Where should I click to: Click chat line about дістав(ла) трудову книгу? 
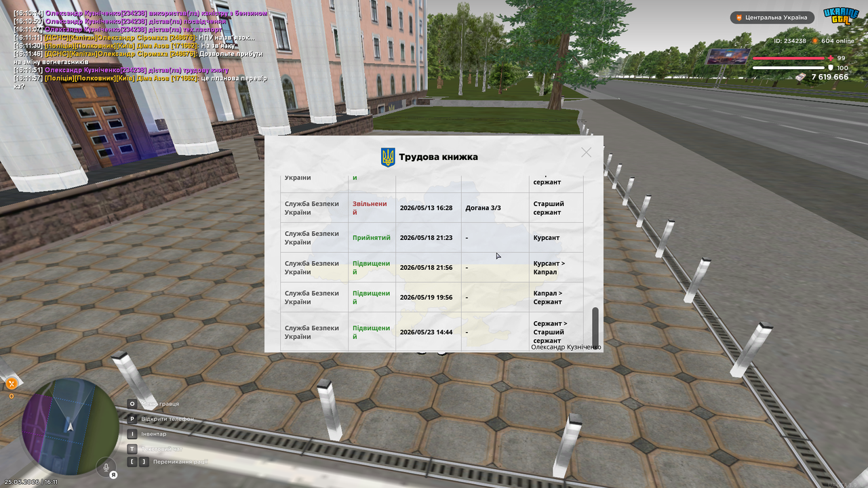tap(121, 70)
